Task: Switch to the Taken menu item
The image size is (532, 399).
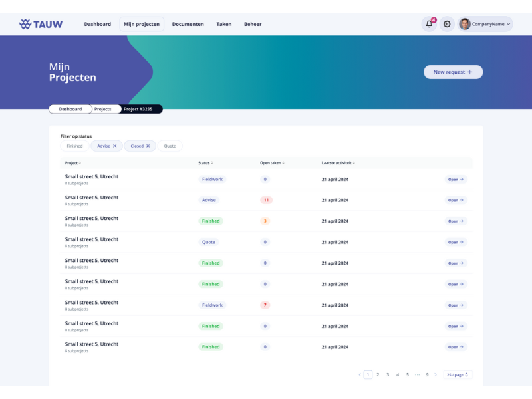Action: (x=224, y=24)
